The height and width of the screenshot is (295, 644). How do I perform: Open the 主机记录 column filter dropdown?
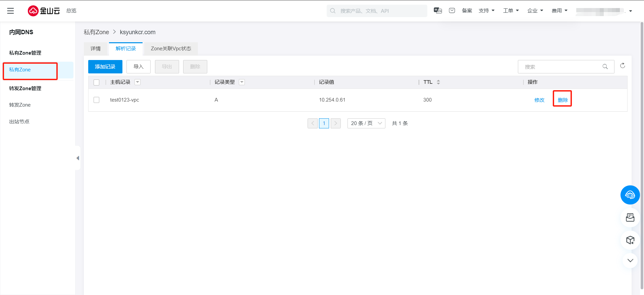(138, 82)
